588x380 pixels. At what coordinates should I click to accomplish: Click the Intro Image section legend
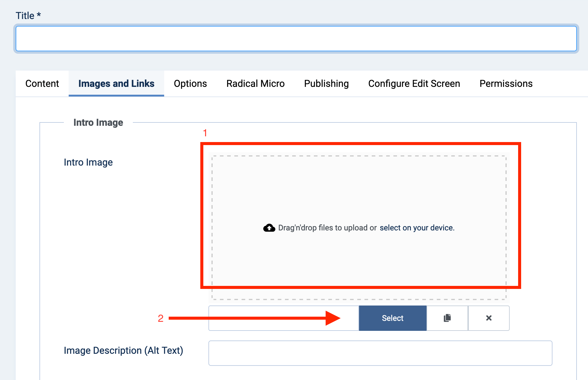98,122
